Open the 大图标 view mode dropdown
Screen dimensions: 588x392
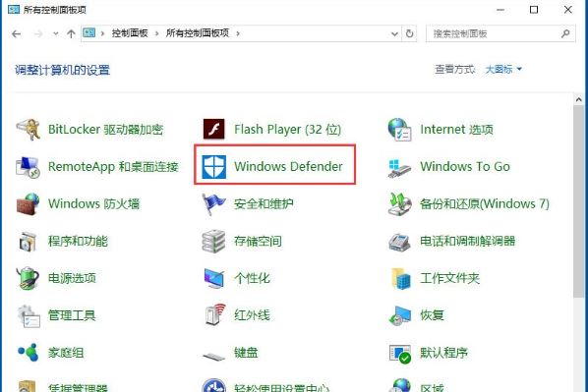(x=503, y=69)
